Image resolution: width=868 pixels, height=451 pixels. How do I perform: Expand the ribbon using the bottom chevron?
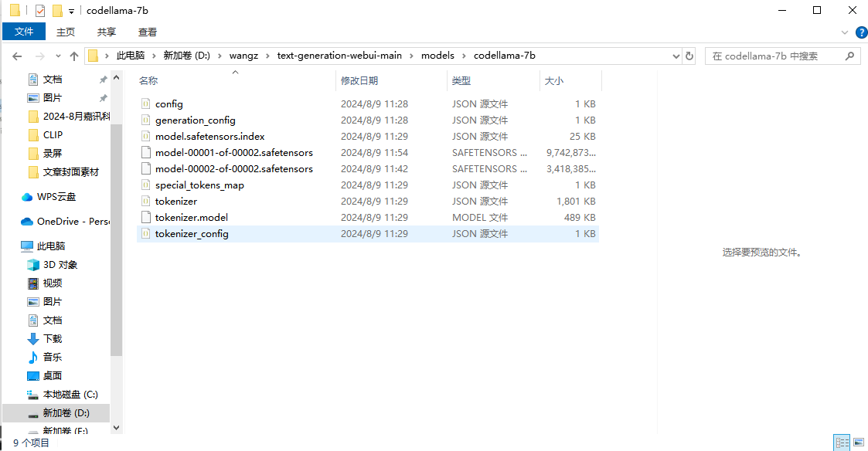coord(844,32)
